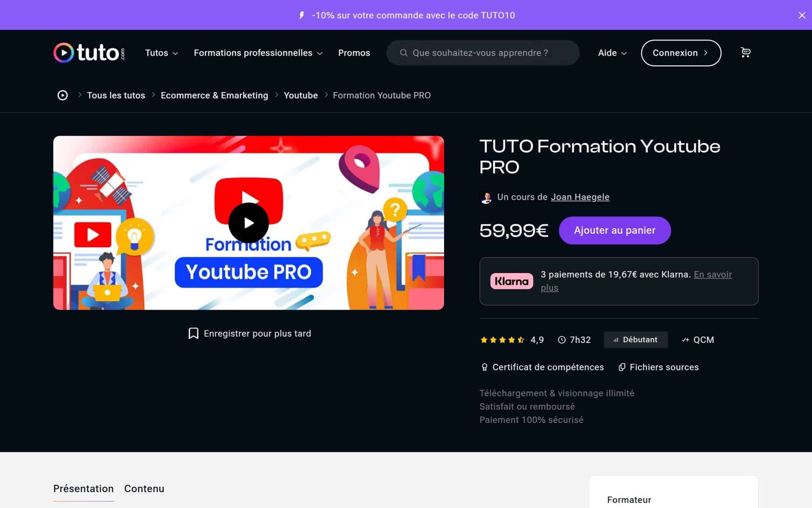Image resolution: width=812 pixels, height=508 pixels.
Task: Open the shopping cart icon
Action: [x=745, y=52]
